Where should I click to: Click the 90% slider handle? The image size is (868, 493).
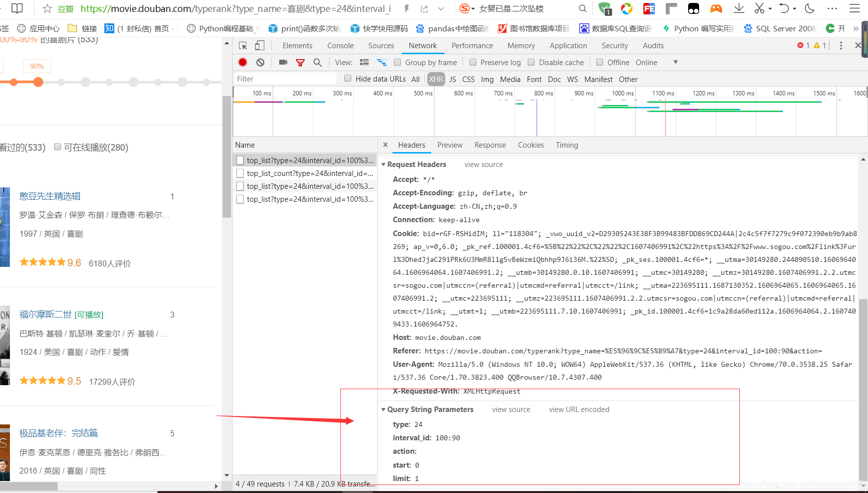(38, 82)
